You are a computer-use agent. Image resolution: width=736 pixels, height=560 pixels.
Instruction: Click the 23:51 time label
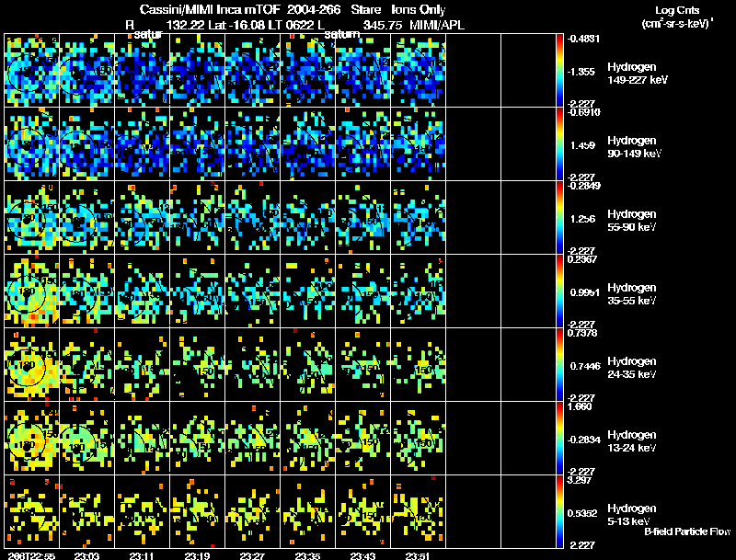click(418, 556)
